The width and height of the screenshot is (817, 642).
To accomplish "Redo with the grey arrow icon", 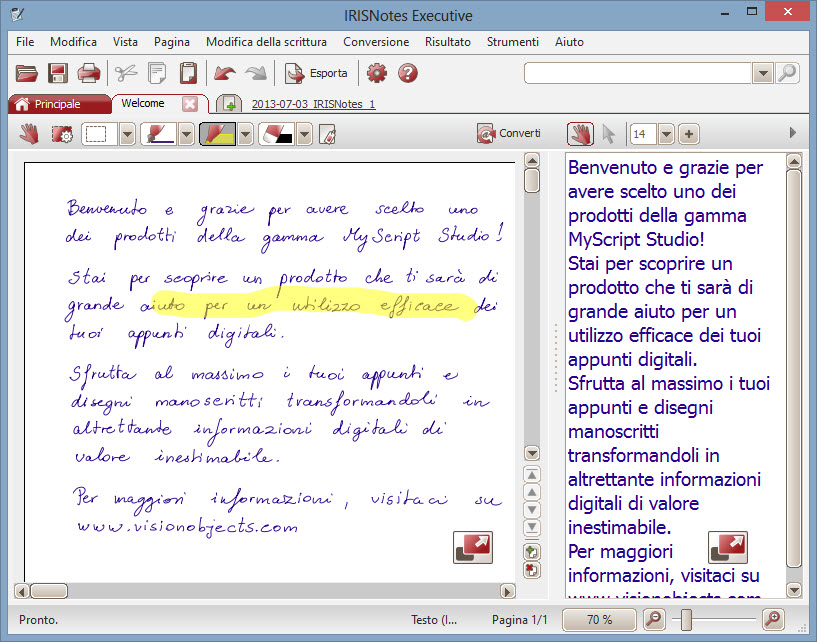I will pos(256,73).
